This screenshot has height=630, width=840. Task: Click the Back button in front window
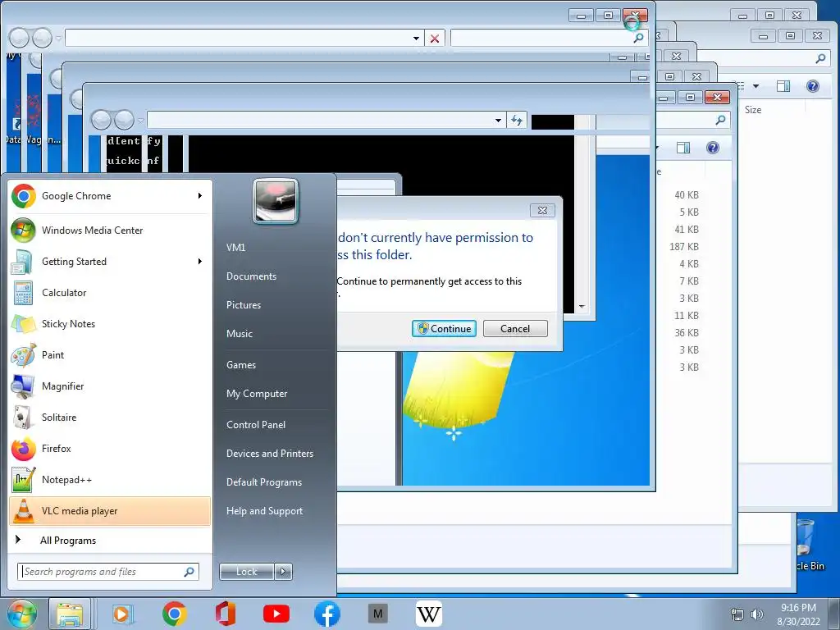click(20, 38)
